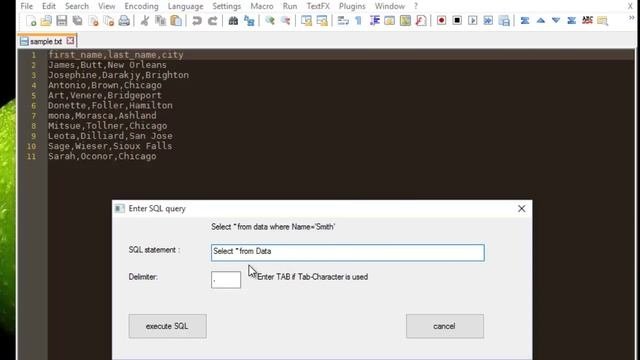The width and height of the screenshot is (640, 360).
Task: Open Find with the binoculars icon
Action: click(x=233, y=20)
